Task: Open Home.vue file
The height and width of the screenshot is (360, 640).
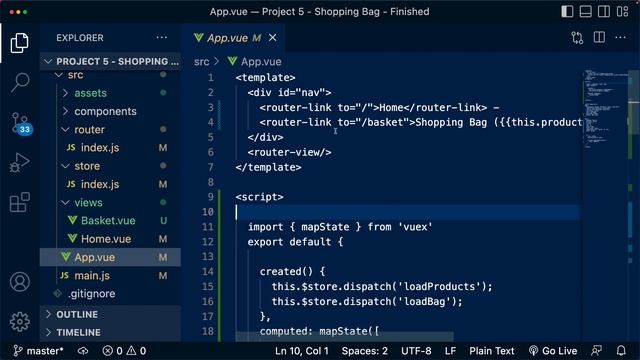Action: click(110, 239)
